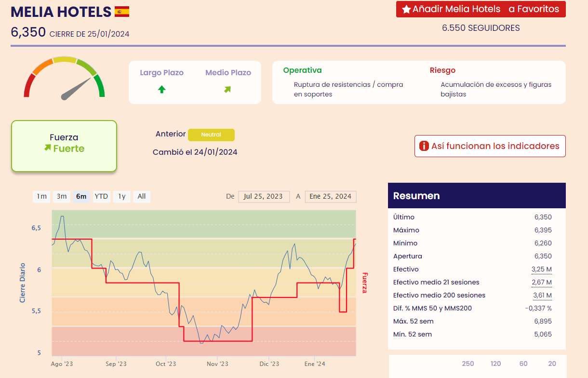Click the red info icon in indicators button
Image resolution: width=588 pixels, height=378 pixels.
[424, 146]
